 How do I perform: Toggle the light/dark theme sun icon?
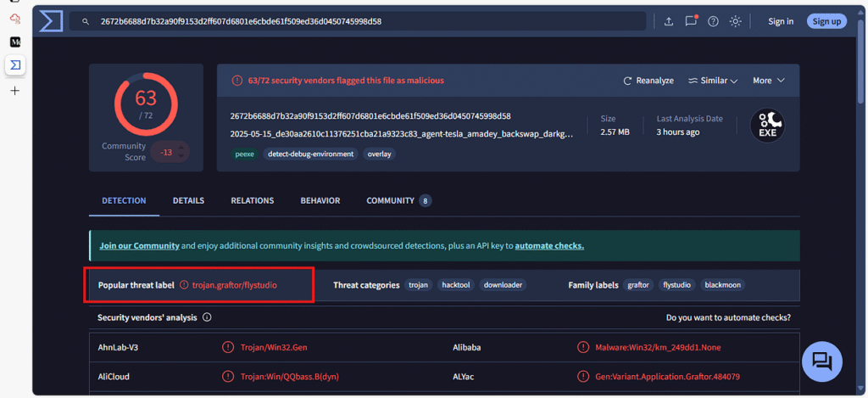click(x=735, y=21)
